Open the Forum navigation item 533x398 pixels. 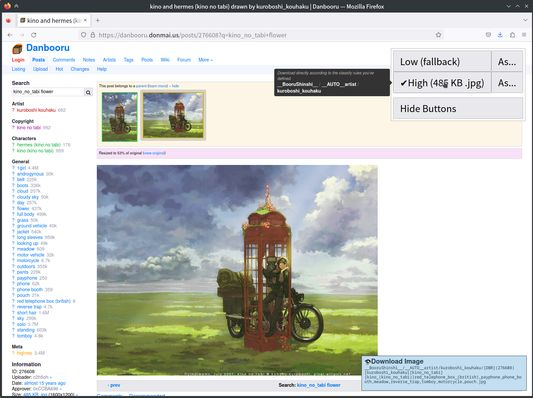pyautogui.click(x=184, y=60)
